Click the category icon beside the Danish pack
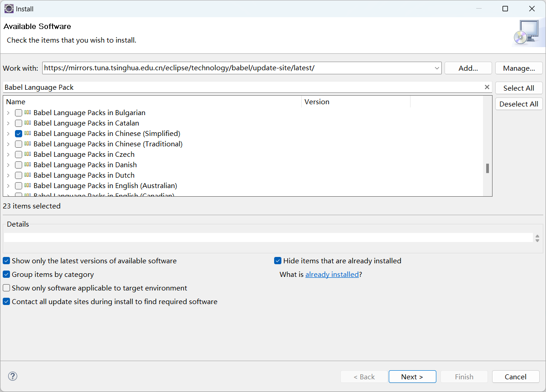 pyautogui.click(x=28, y=165)
